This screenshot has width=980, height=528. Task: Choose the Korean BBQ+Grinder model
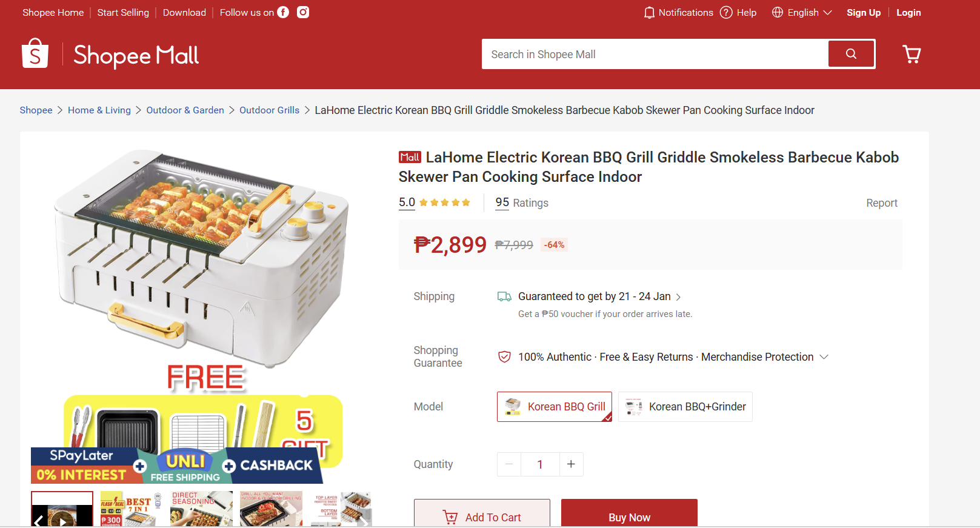(685, 407)
